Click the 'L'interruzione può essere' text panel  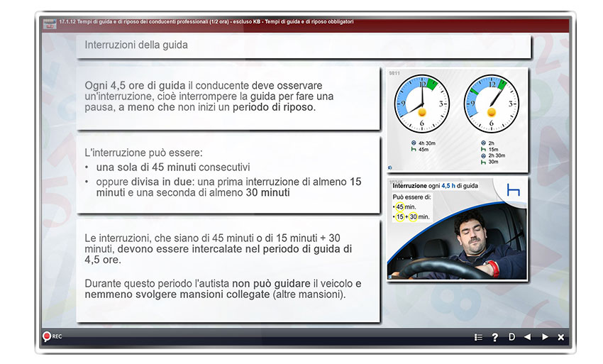coord(228,174)
